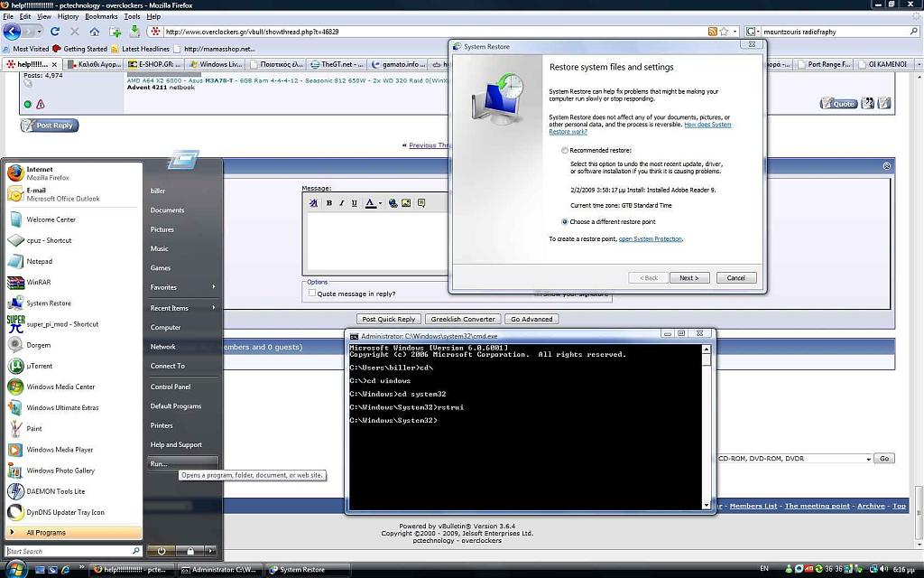
Task: Click the Post Reply button
Action: pos(50,125)
